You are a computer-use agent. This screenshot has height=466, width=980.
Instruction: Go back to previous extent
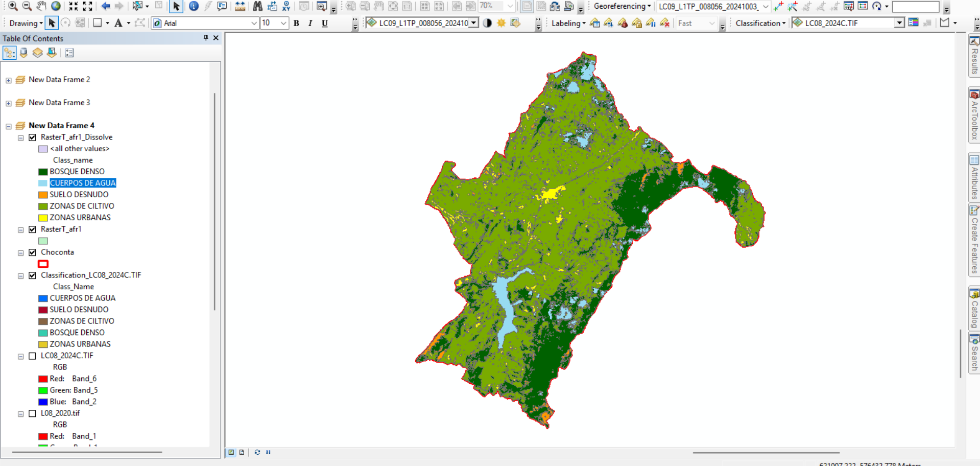106,6
